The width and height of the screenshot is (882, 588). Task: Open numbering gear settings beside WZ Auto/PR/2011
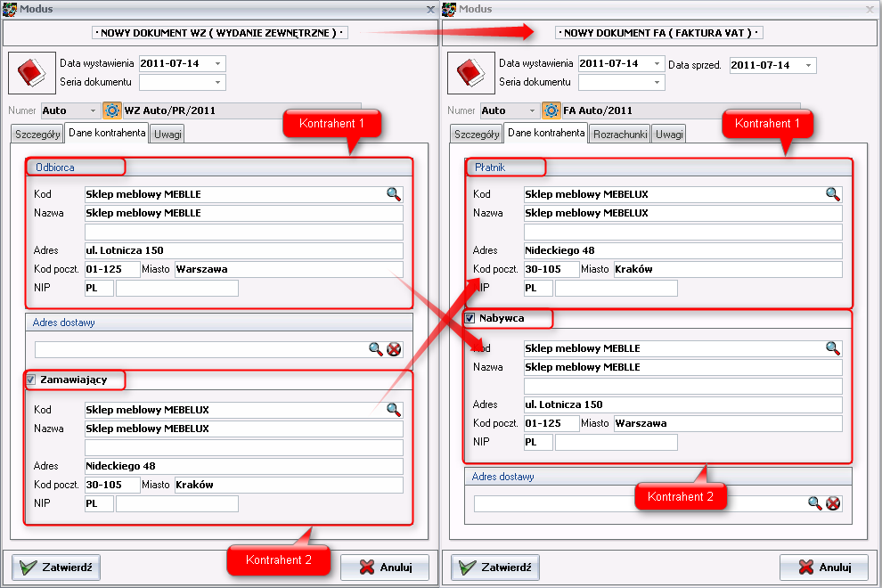coord(112,110)
